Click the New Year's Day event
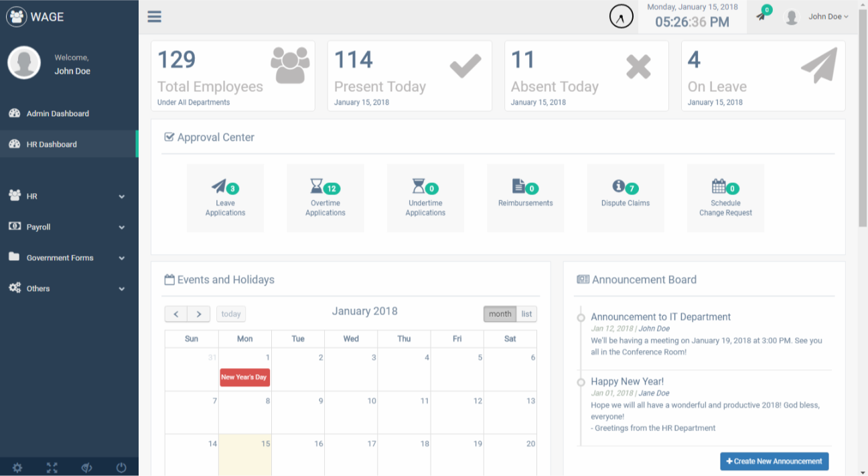This screenshot has height=476, width=868. pos(244,377)
